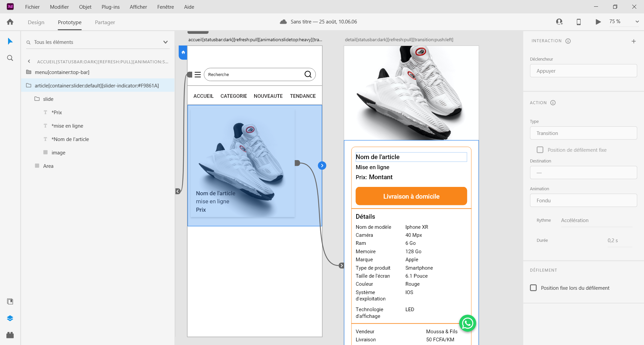Start desktop preview with play button
The image size is (644, 345).
[598, 22]
